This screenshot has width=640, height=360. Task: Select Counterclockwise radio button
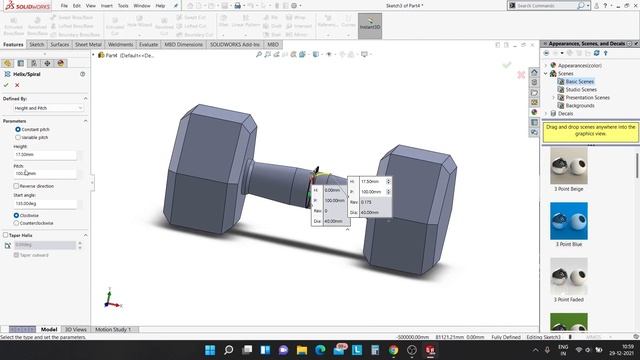coord(16,223)
